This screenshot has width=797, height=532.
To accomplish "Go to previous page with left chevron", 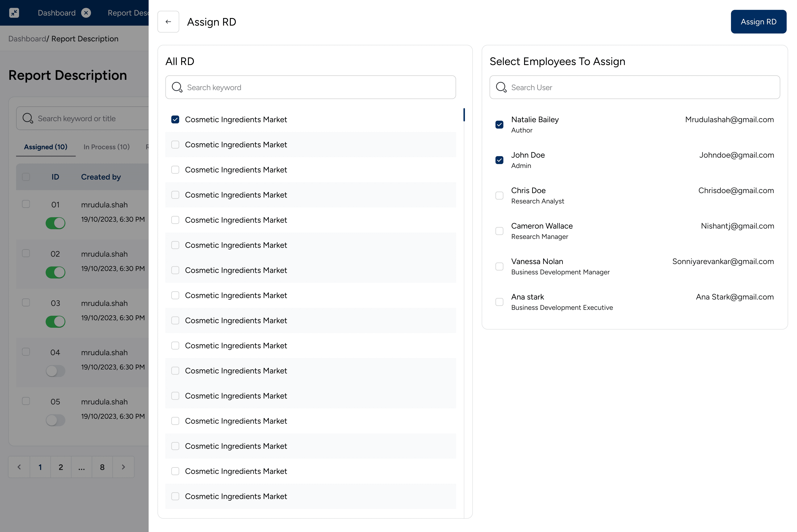I will 19,467.
